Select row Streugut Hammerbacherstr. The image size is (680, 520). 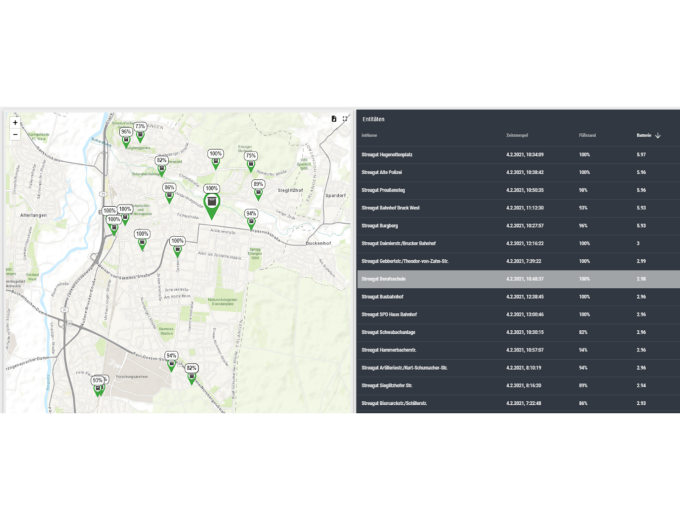pos(518,350)
